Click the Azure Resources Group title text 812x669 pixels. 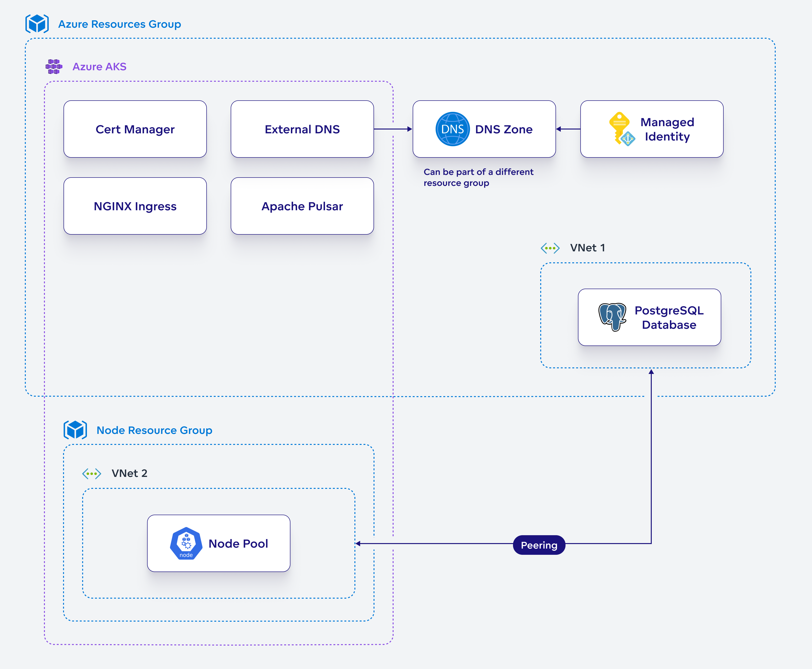tap(119, 24)
